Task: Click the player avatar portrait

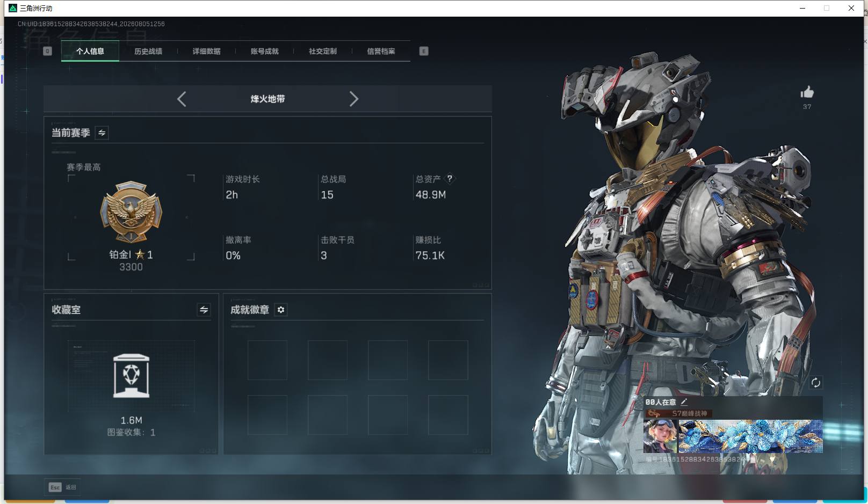Action: [x=661, y=436]
